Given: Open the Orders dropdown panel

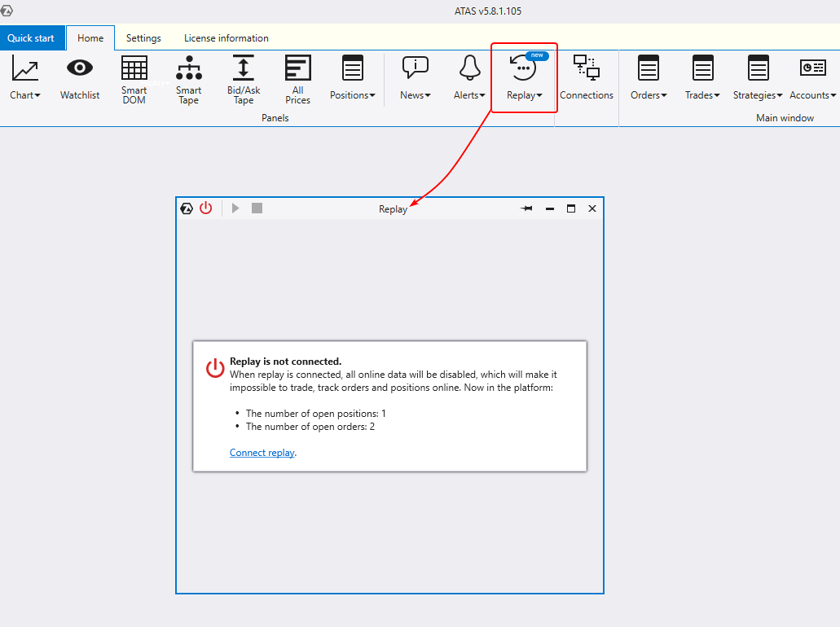Looking at the screenshot, I should point(649,79).
